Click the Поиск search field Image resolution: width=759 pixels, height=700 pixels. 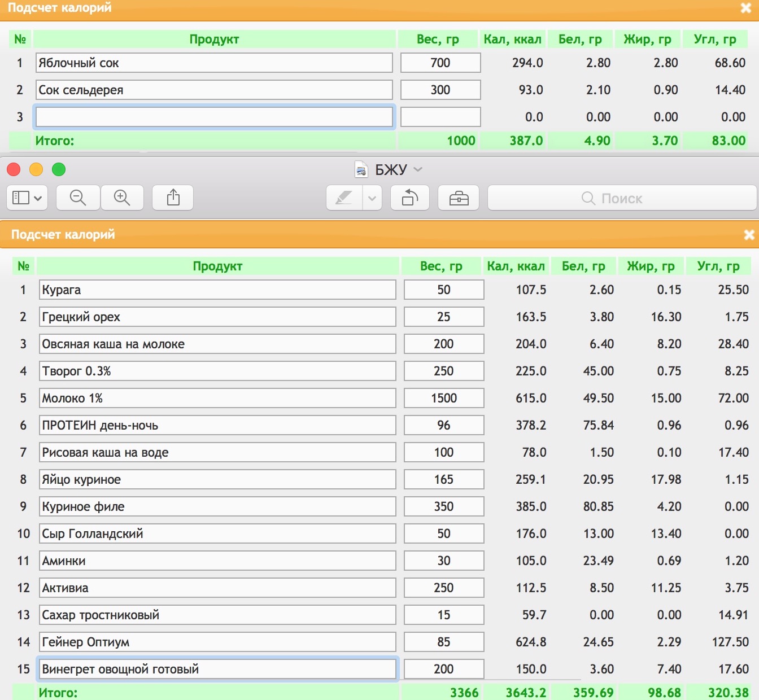pyautogui.click(x=621, y=198)
